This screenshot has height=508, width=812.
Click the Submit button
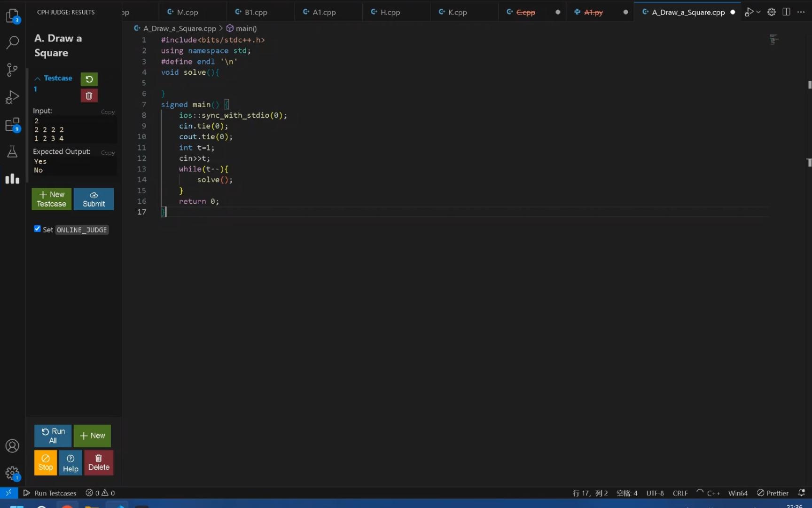coord(94,199)
